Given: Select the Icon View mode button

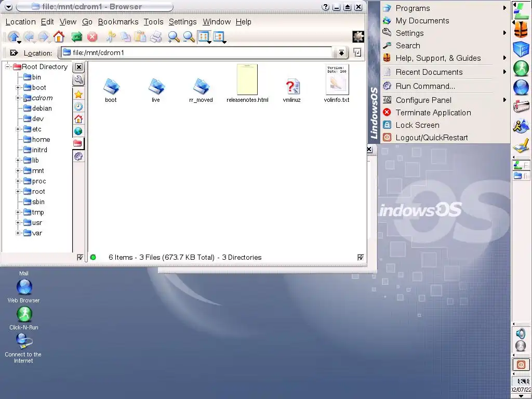Looking at the screenshot, I should [204, 37].
